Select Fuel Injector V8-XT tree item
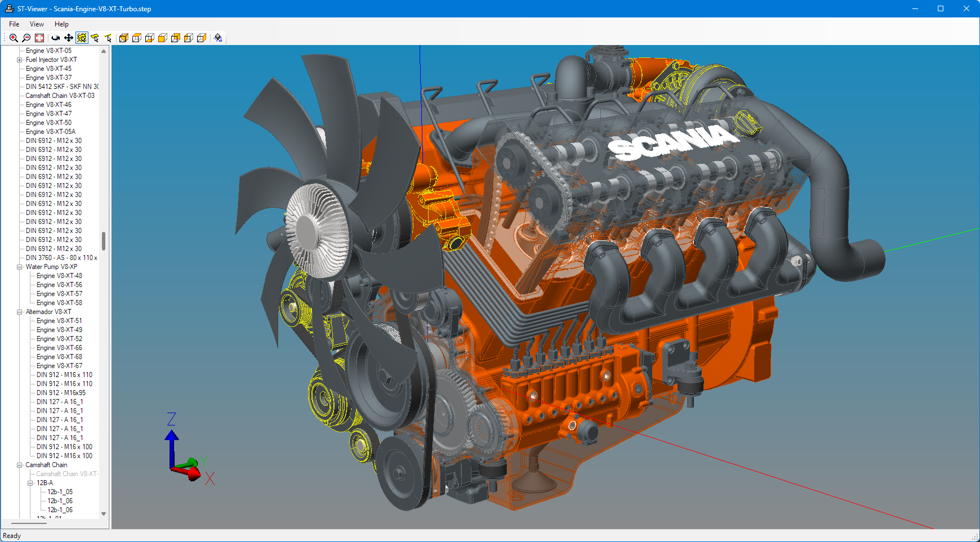Image resolution: width=980 pixels, height=542 pixels. point(51,60)
